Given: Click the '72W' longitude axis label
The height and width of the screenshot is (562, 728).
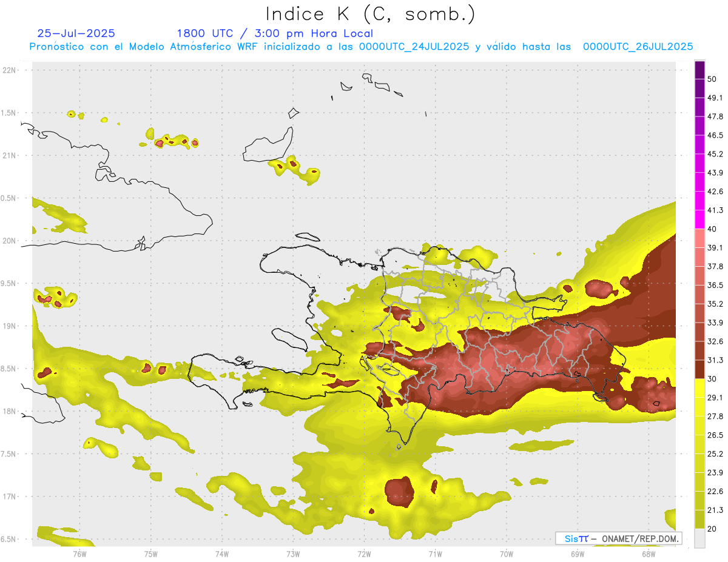Looking at the screenshot, I should click(x=364, y=554).
